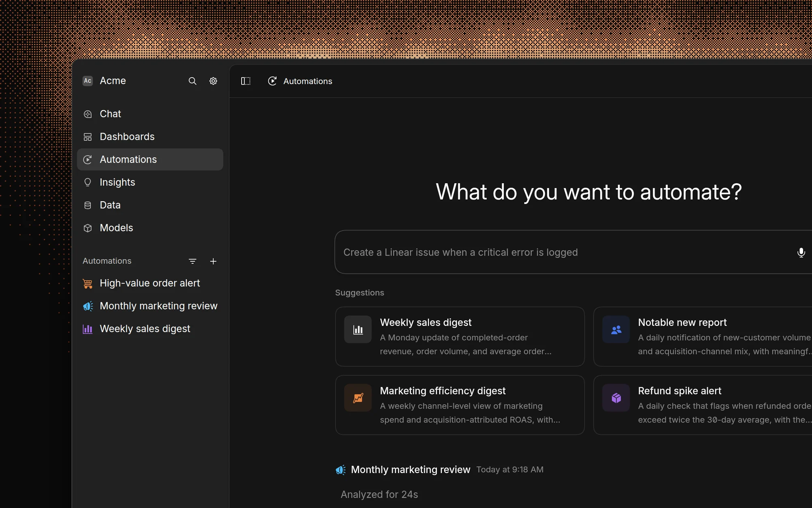Toggle the sidebar panel icon
The image size is (812, 508).
click(246, 81)
